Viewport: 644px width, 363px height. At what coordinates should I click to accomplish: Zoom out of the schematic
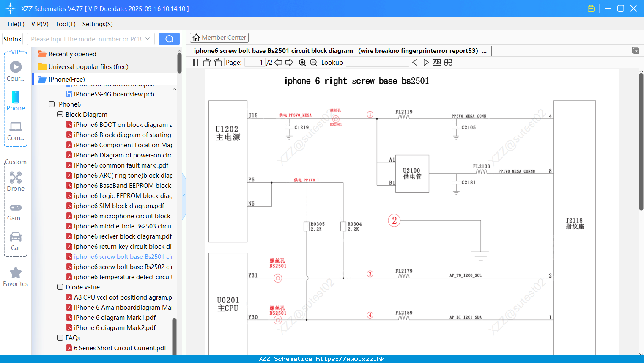coord(313,62)
